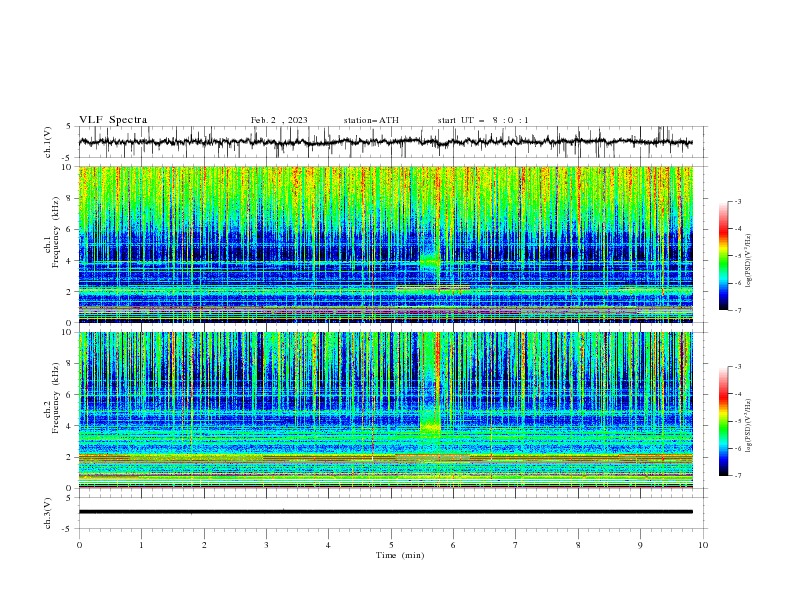Image resolution: width=792 pixels, height=612 pixels.
Task: Click the ch.1 voltage waveform trace
Action: point(385,142)
